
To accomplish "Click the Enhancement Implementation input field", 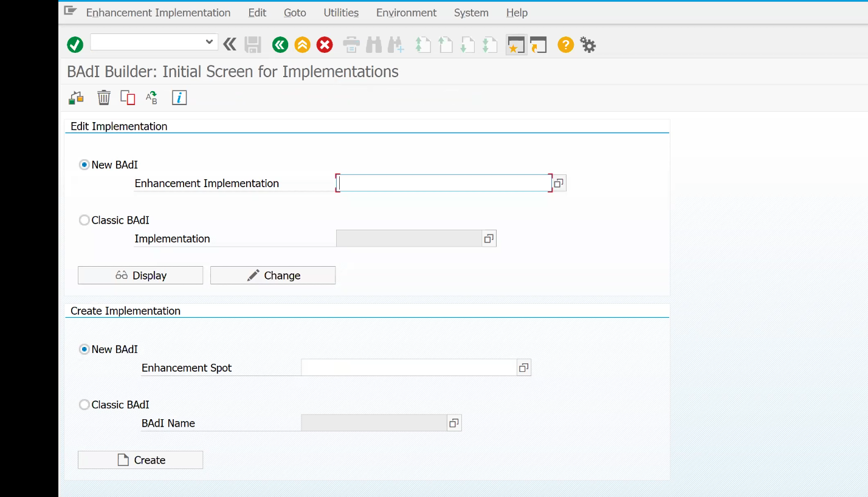I will click(x=444, y=183).
